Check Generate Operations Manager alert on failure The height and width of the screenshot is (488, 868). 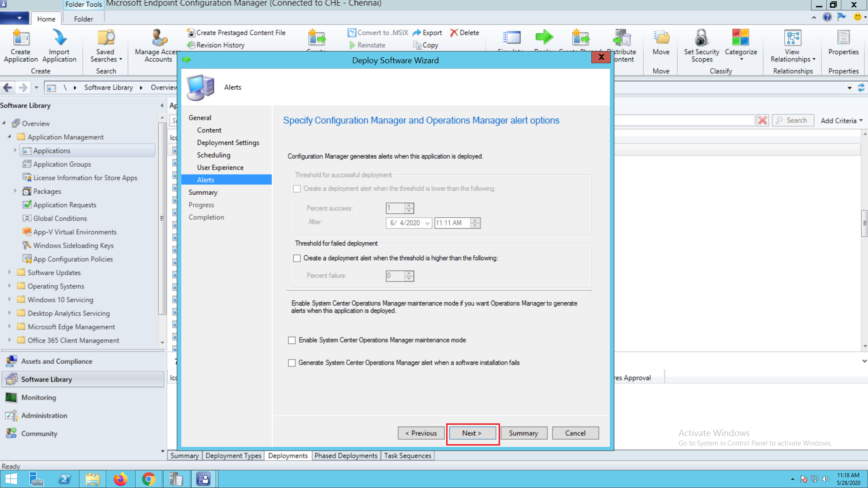(292, 363)
